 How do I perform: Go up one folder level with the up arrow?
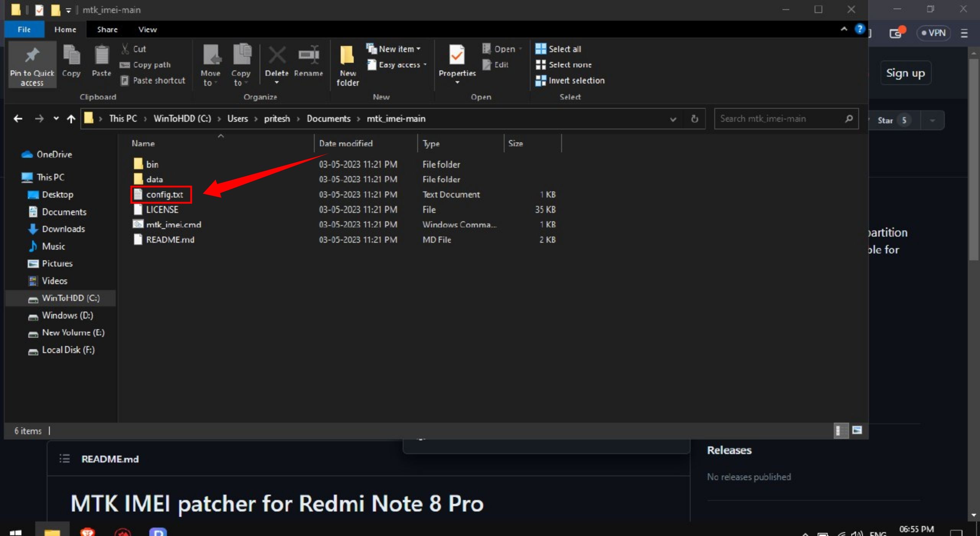pos(71,119)
